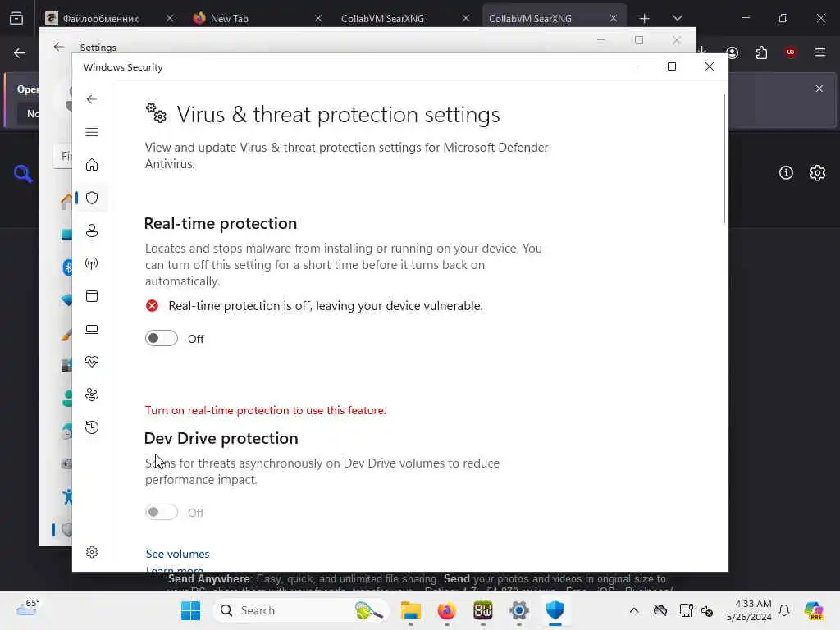Open App & browser control icon

[92, 296]
